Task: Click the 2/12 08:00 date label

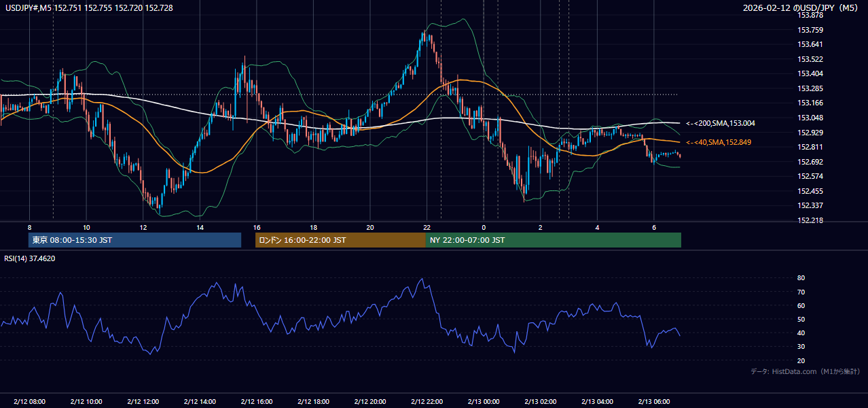Action: [x=29, y=402]
